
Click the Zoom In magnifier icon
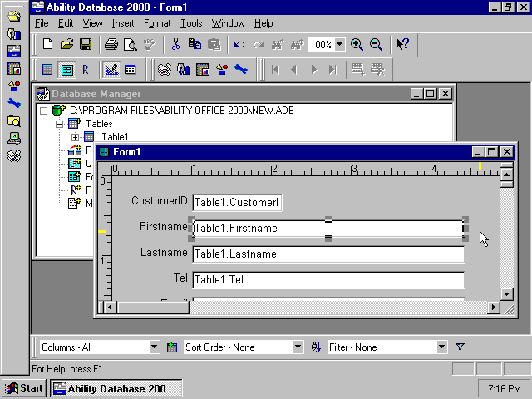[x=357, y=44]
